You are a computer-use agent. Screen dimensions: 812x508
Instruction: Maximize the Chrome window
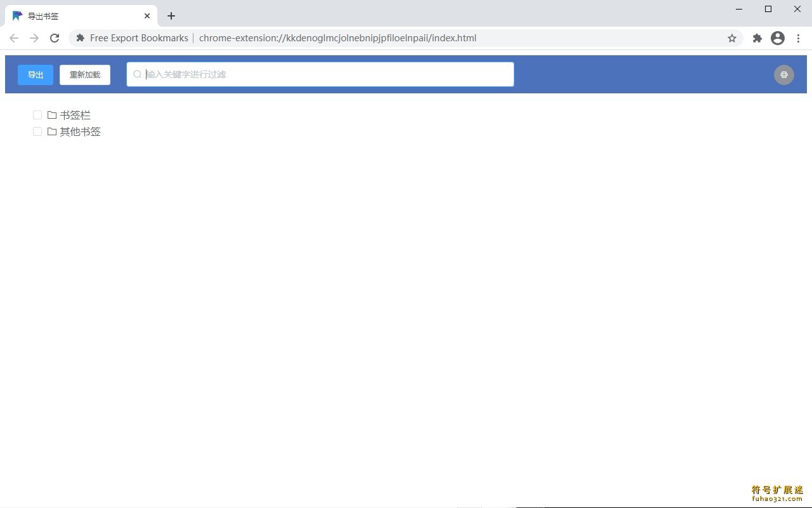768,9
